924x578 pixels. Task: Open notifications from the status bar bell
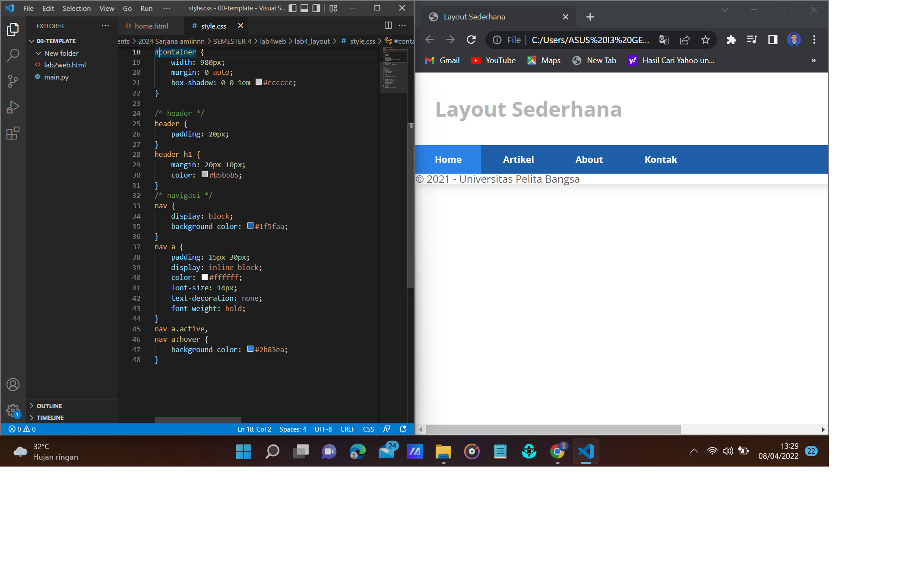click(x=402, y=429)
